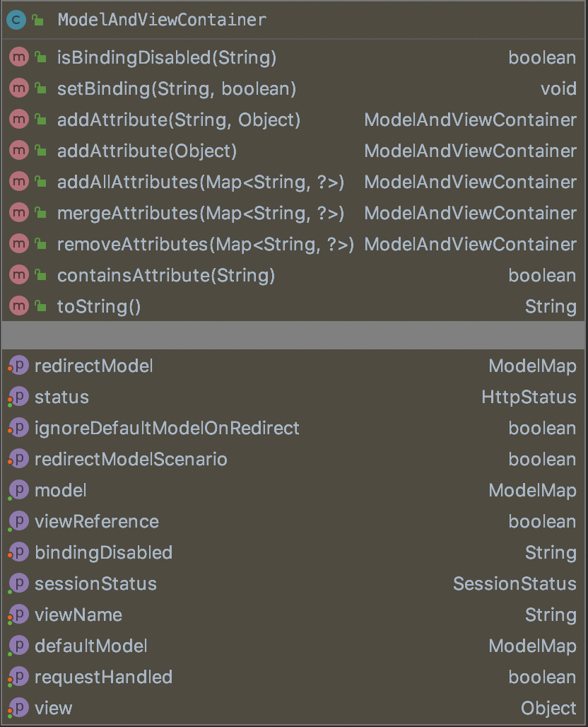Click the method icon beside toString()
This screenshot has width=588, height=727.
19,306
